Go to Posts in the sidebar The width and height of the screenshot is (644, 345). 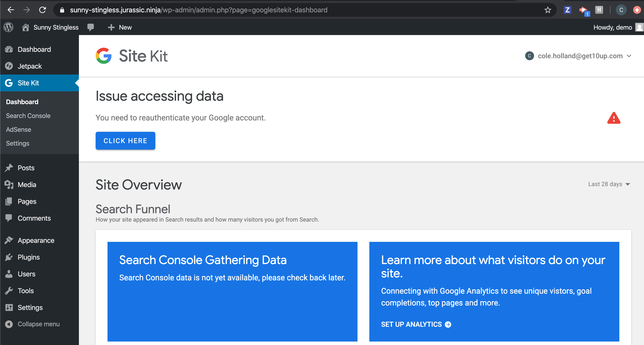click(x=39, y=168)
